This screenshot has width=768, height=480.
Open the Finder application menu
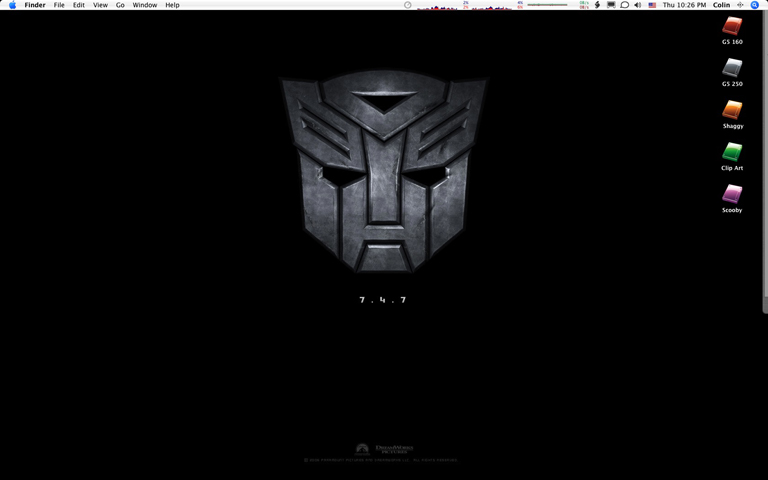point(35,5)
